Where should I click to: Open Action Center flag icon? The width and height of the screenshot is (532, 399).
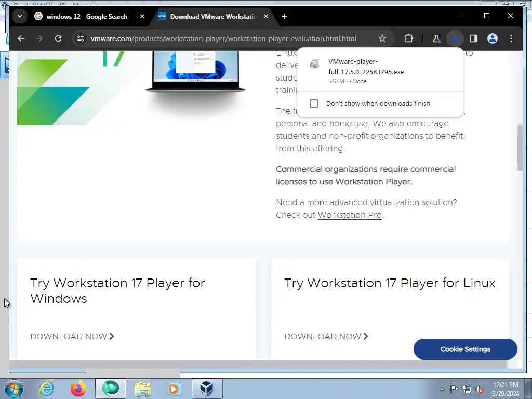(454, 389)
